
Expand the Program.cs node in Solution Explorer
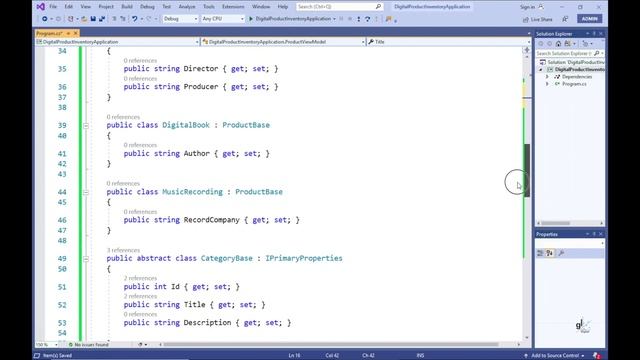(x=547, y=84)
